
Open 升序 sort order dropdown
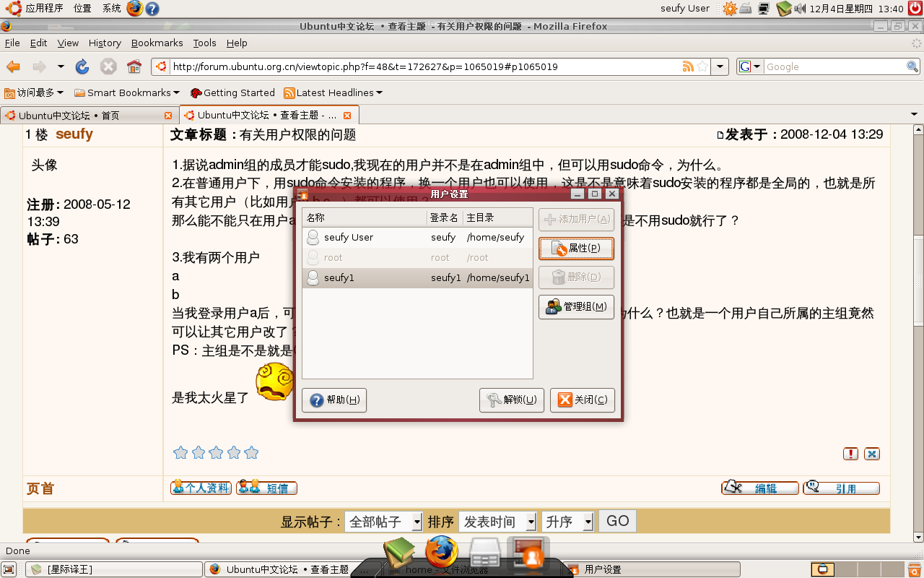coord(568,522)
